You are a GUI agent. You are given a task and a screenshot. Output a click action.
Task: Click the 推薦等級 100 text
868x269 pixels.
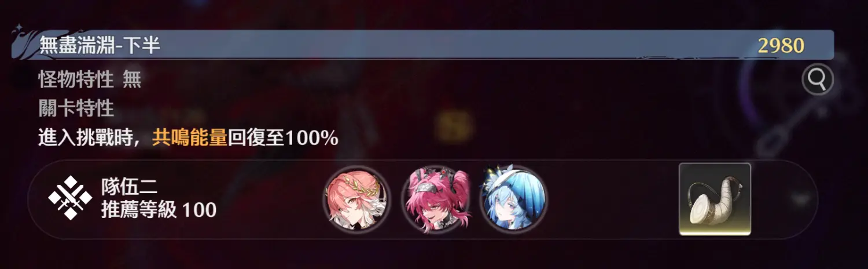[159, 209]
